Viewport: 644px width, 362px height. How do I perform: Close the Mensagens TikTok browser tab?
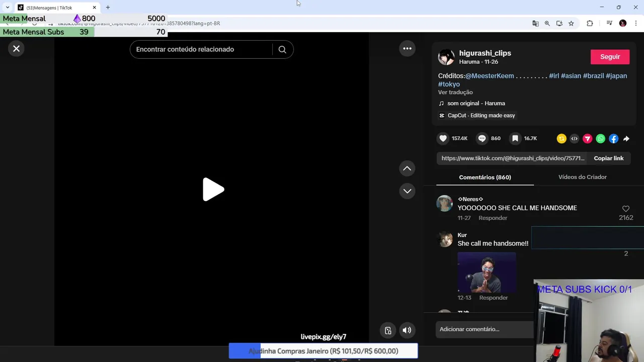coord(94,8)
